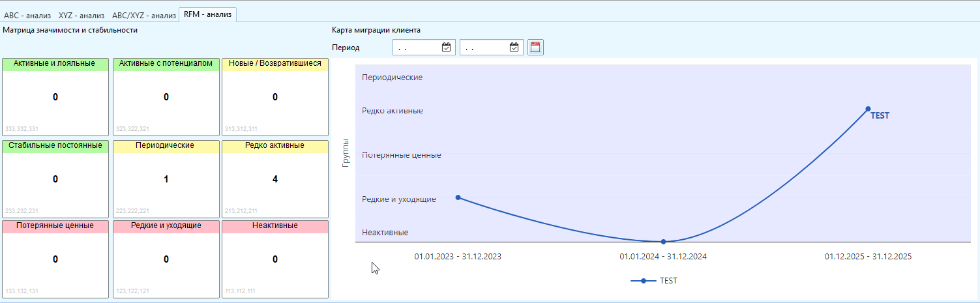980x303 pixels.
Task: Click the Группы axis title
Action: [x=346, y=154]
